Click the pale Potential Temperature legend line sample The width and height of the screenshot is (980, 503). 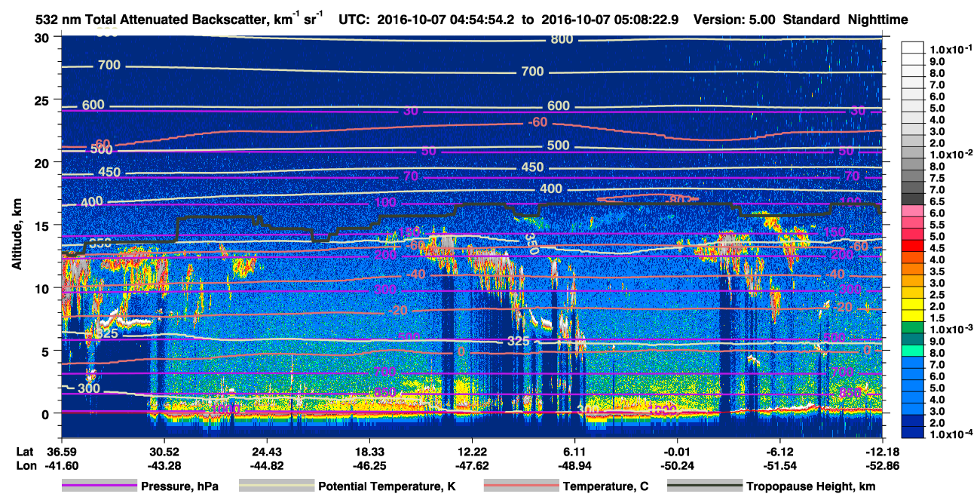(x=276, y=486)
